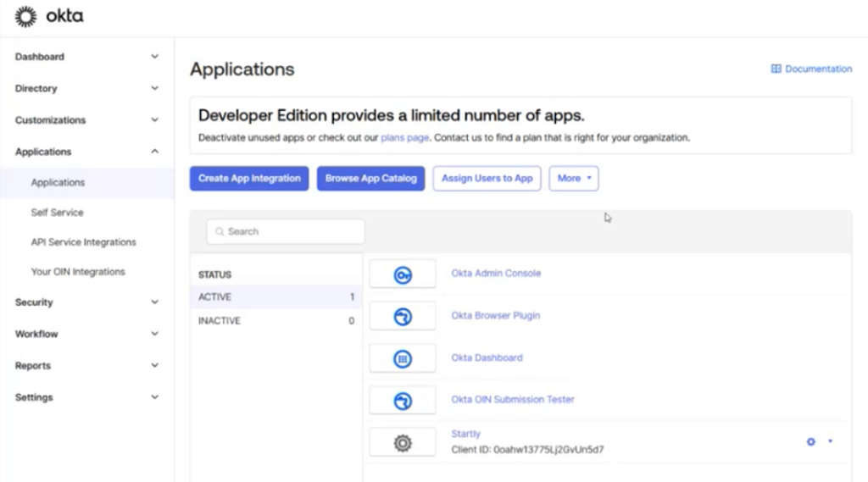Open Okta Dashboard application link
868x482 pixels.
(x=487, y=357)
